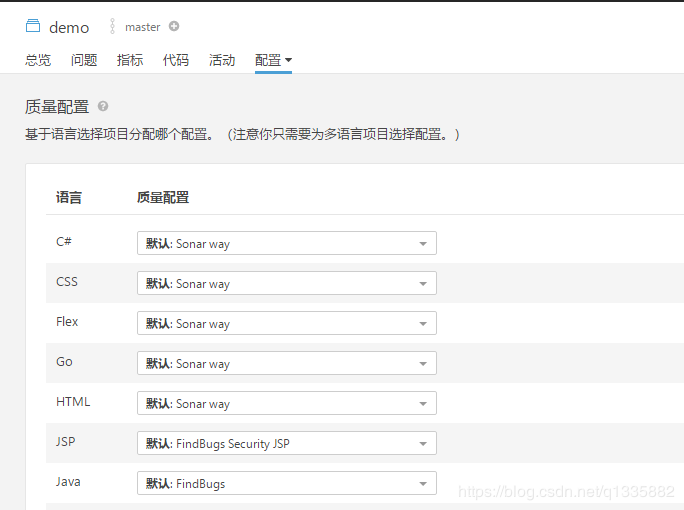This screenshot has height=510, width=684.
Task: Click the demo project name
Action: pyautogui.click(x=69, y=27)
